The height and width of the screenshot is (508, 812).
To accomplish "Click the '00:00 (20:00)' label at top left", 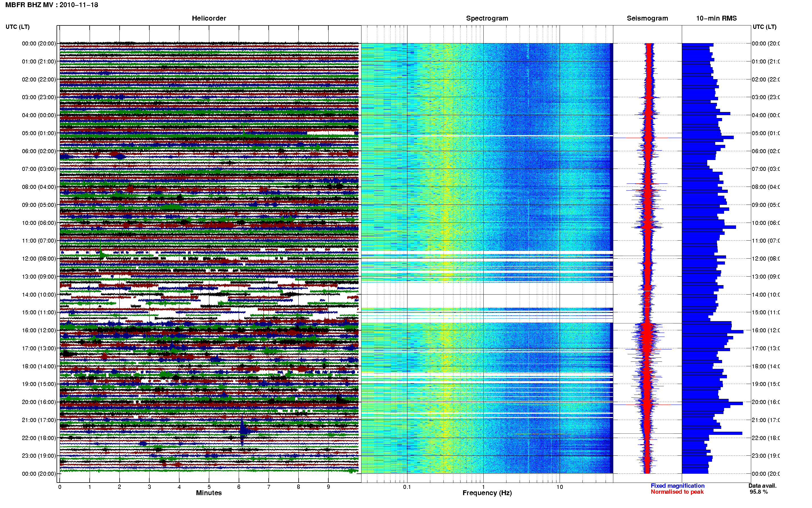I will coord(39,44).
